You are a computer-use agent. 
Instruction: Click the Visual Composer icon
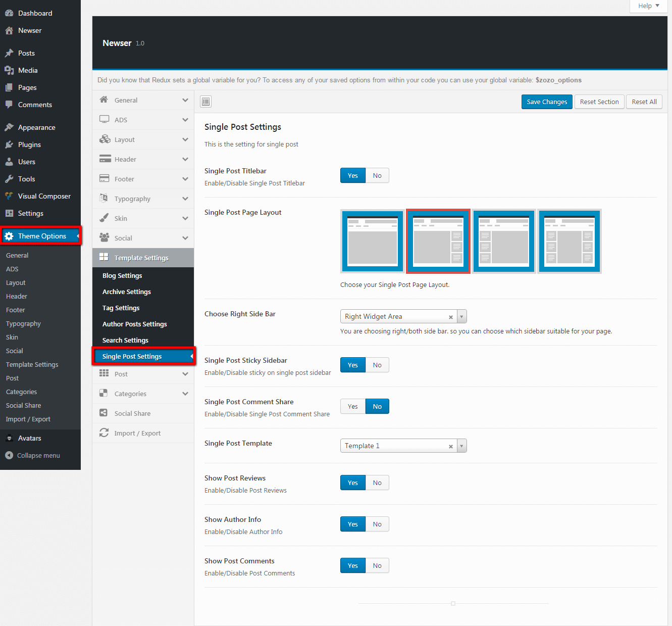click(x=9, y=196)
